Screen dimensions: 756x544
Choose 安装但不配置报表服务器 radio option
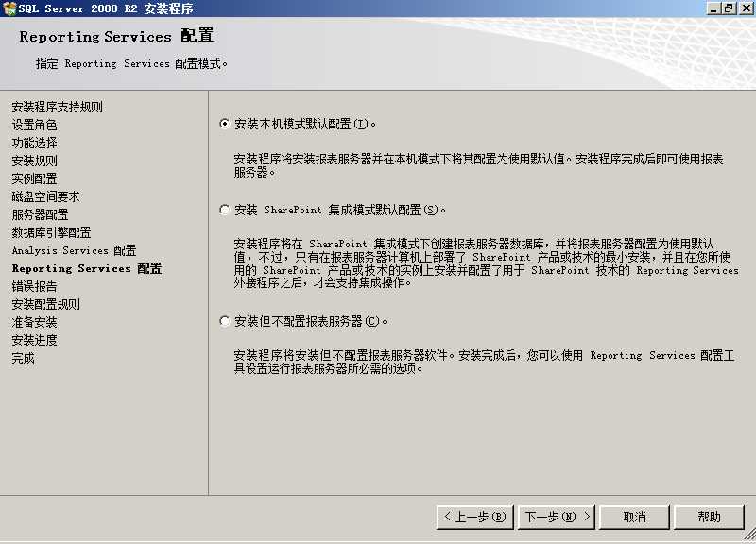point(225,321)
